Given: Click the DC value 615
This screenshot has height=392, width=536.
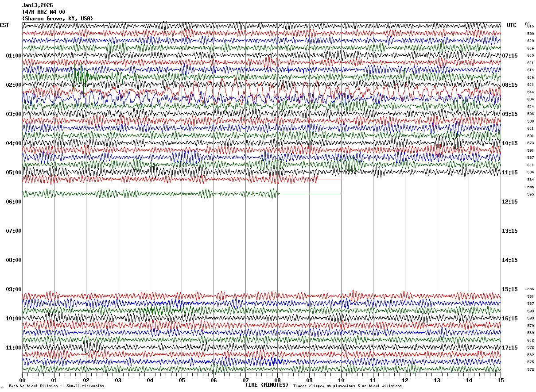Looking at the screenshot, I should [x=530, y=27].
